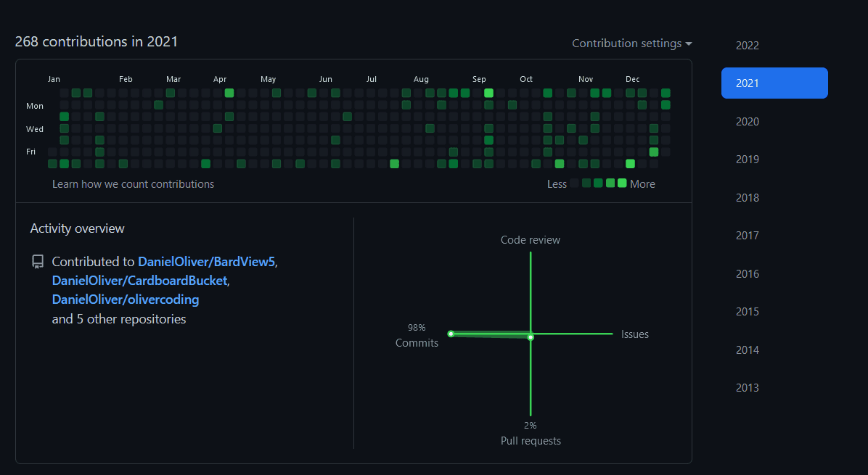This screenshot has height=475, width=868.
Task: Click the 268 contributions in 2021 heading
Action: [97, 41]
